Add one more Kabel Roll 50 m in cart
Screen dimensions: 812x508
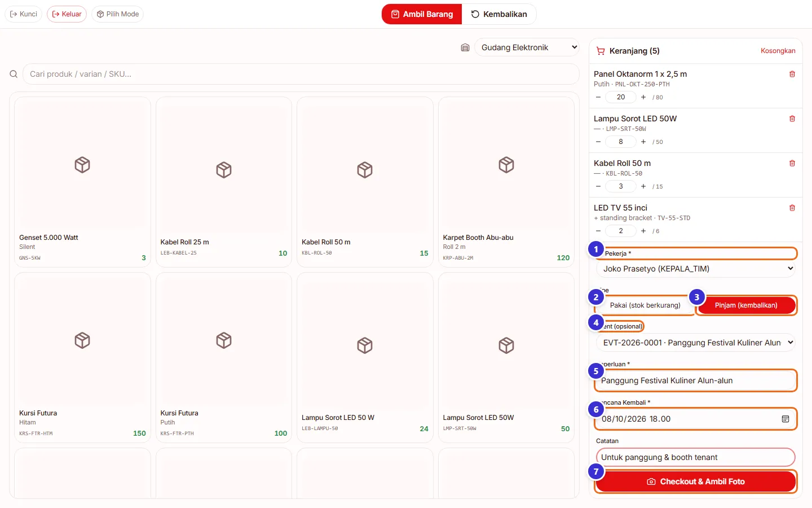click(x=643, y=186)
